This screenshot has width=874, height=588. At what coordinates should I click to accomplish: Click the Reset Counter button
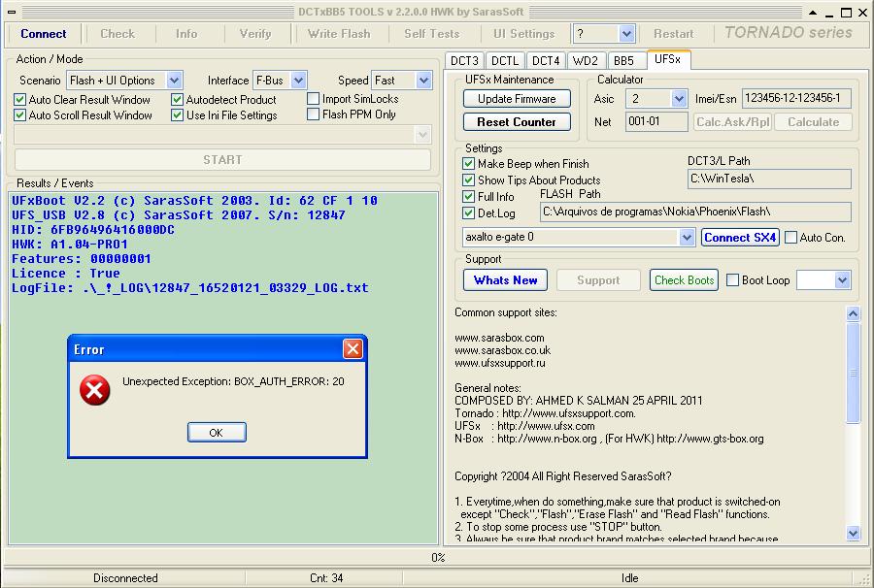pos(517,122)
